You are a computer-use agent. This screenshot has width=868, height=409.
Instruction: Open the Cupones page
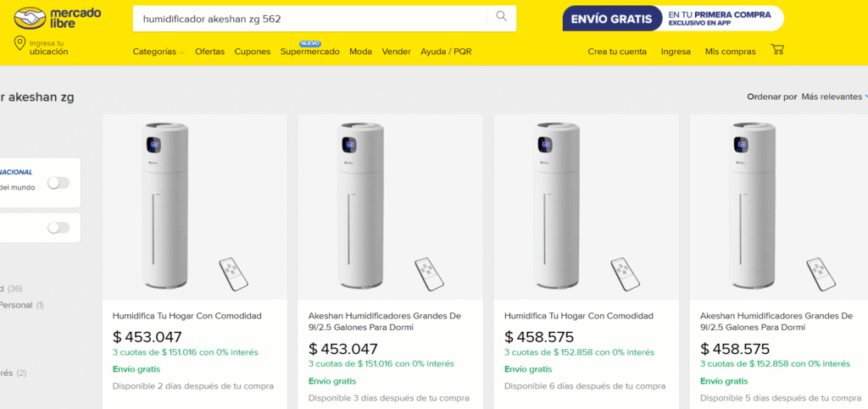click(x=252, y=52)
